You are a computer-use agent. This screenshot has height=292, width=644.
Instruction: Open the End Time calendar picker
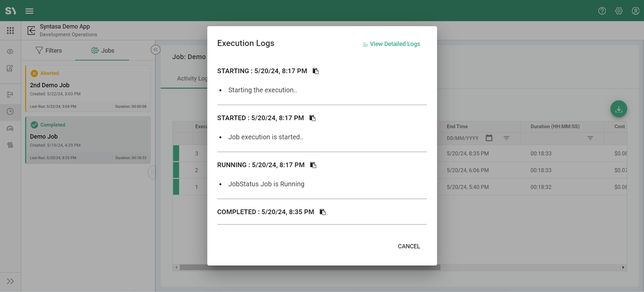click(x=489, y=138)
